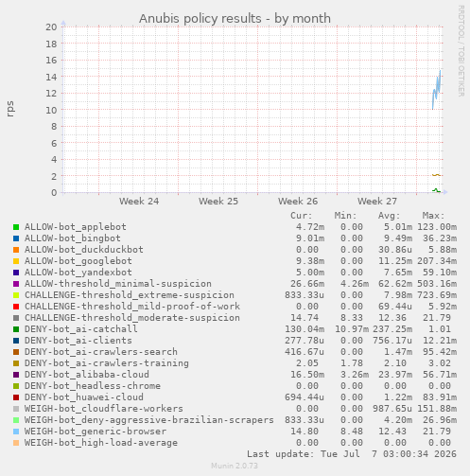Screen dimensions: 470x476
Task: Select the 'WEIGH-bot_generic-browser' legend label
Action: 96,432
